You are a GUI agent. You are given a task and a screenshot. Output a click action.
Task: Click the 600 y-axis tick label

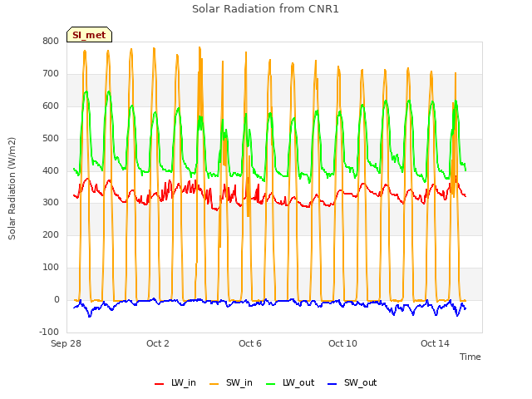click(x=51, y=106)
